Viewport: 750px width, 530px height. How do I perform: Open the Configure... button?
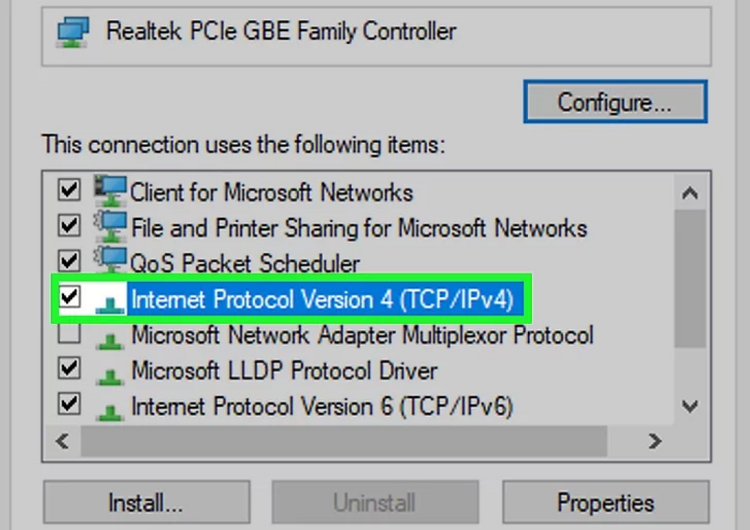pyautogui.click(x=615, y=102)
